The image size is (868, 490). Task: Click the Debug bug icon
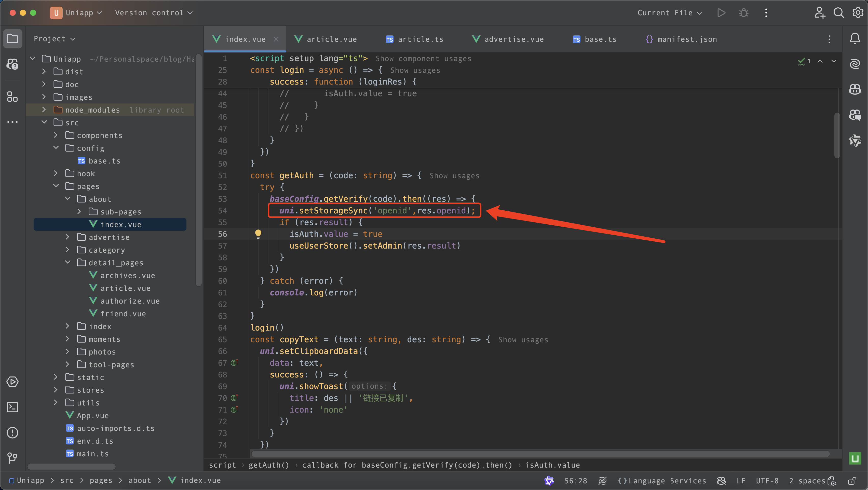coord(743,13)
